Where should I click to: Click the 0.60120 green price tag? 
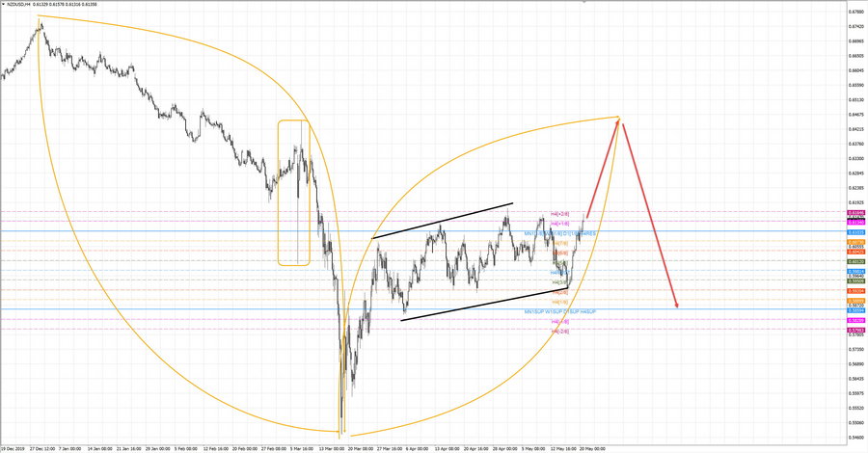click(855, 261)
